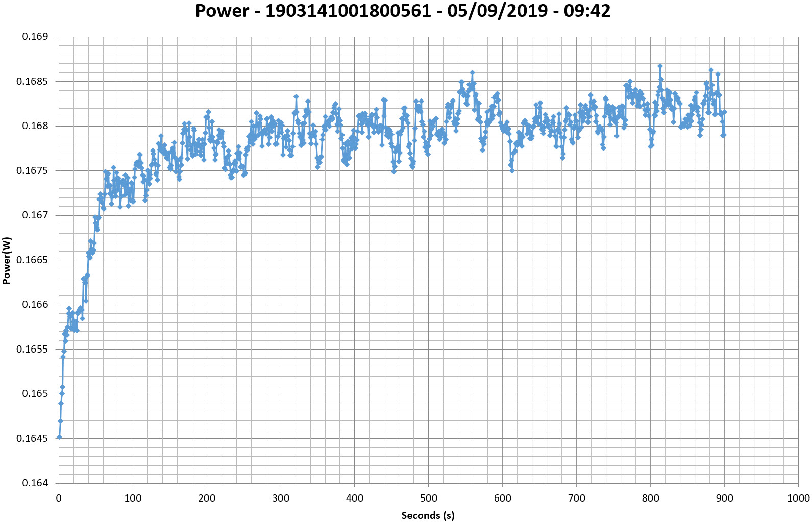812x524 pixels.
Task: Click the 100 x-axis tick label
Action: click(x=133, y=498)
